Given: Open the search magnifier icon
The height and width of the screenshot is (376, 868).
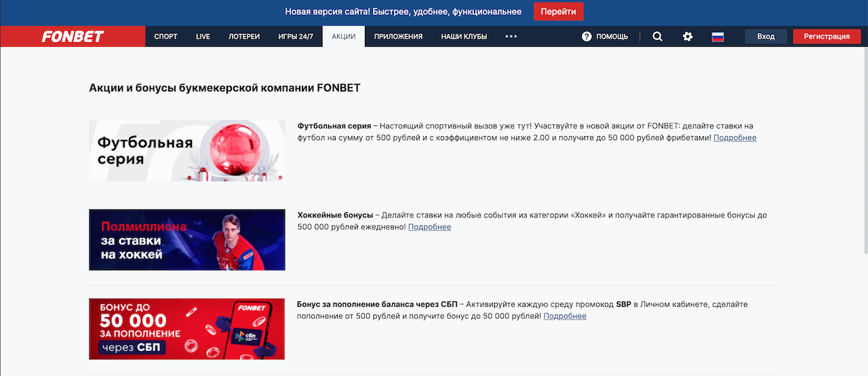Looking at the screenshot, I should click(x=657, y=37).
